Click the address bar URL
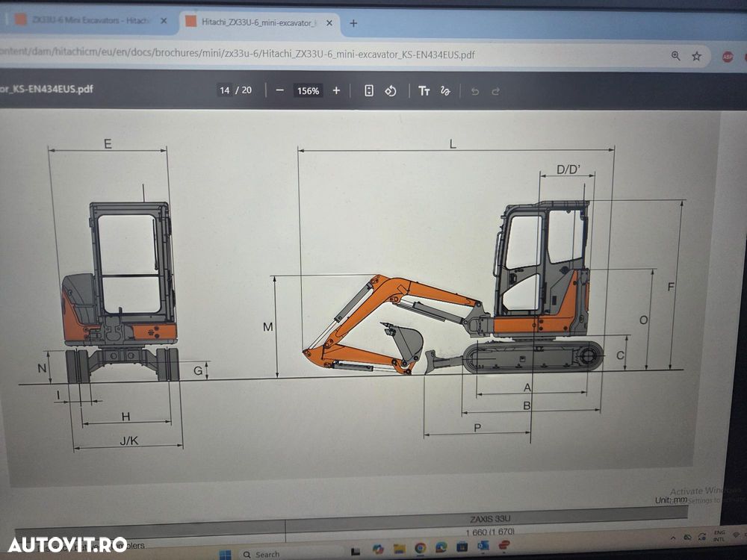The width and height of the screenshot is (747, 560). tap(238, 53)
